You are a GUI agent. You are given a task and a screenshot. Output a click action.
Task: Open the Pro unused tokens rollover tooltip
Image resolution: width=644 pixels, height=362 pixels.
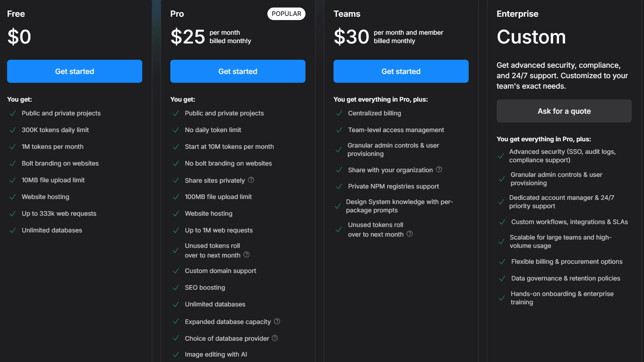point(246,255)
